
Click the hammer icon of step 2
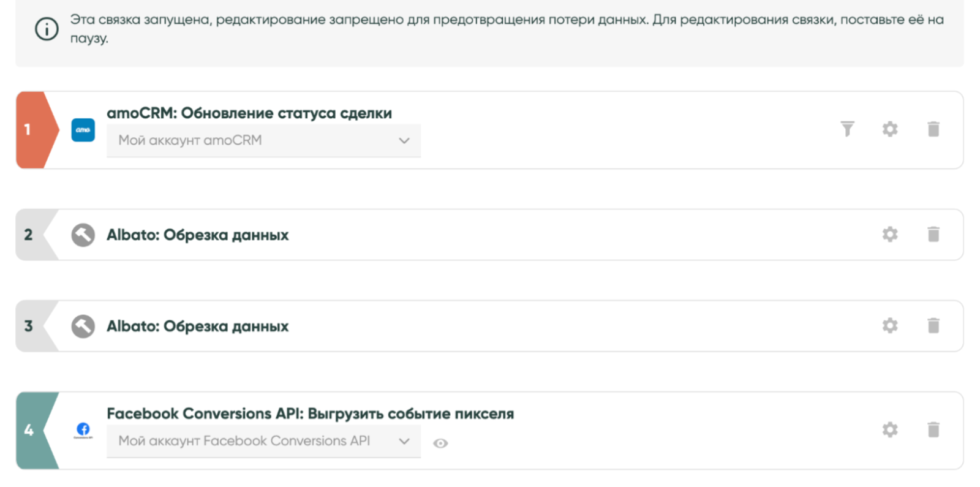pos(83,235)
